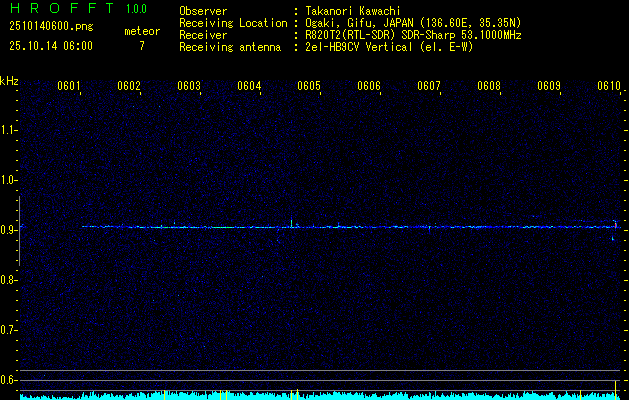Click the Observer field label
The image size is (629, 400).
click(203, 11)
